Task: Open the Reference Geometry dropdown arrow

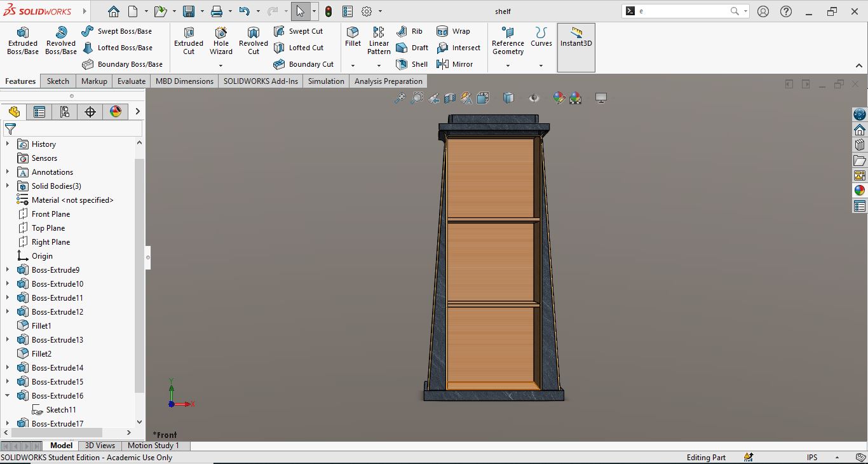Action: 508,65
